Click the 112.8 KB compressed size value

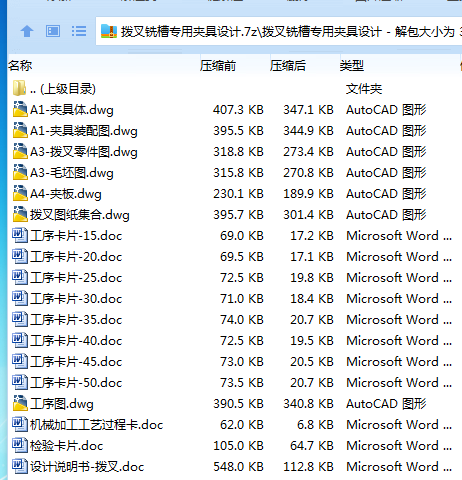308,467
